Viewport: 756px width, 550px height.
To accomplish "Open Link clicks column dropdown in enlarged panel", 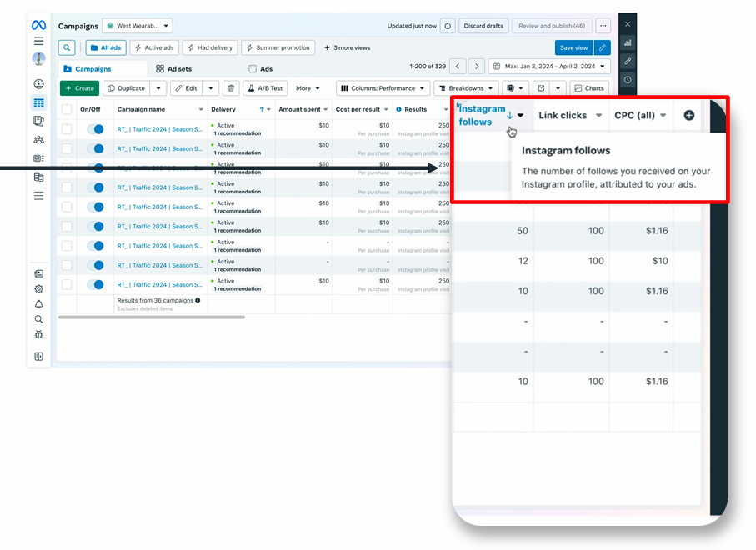I will click(x=598, y=115).
